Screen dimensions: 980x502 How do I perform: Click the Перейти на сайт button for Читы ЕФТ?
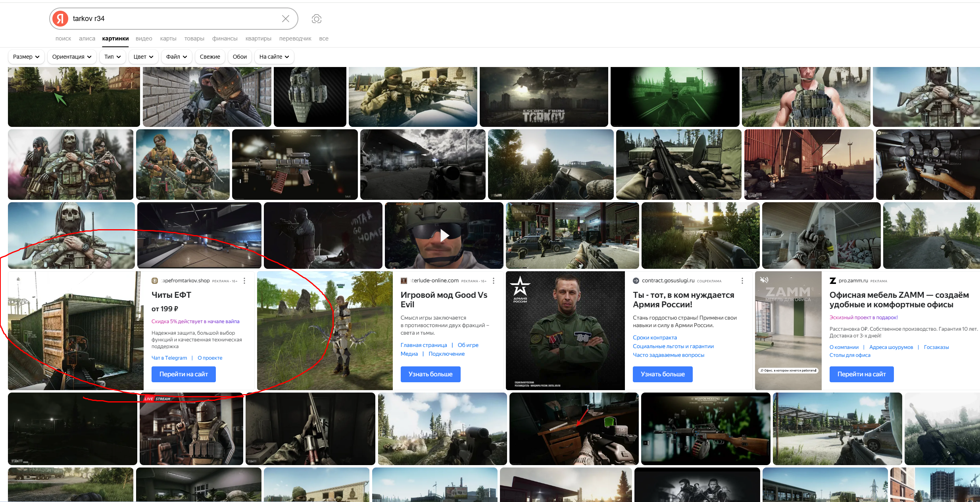[x=183, y=374]
